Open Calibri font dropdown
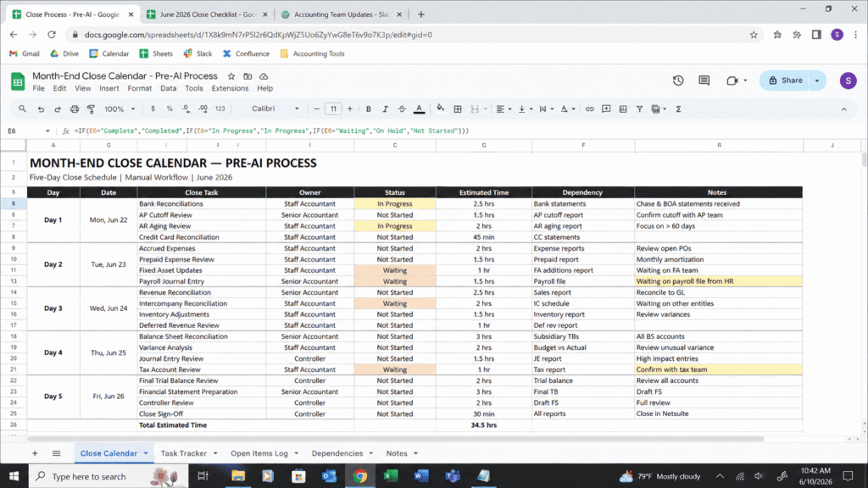 (275, 109)
